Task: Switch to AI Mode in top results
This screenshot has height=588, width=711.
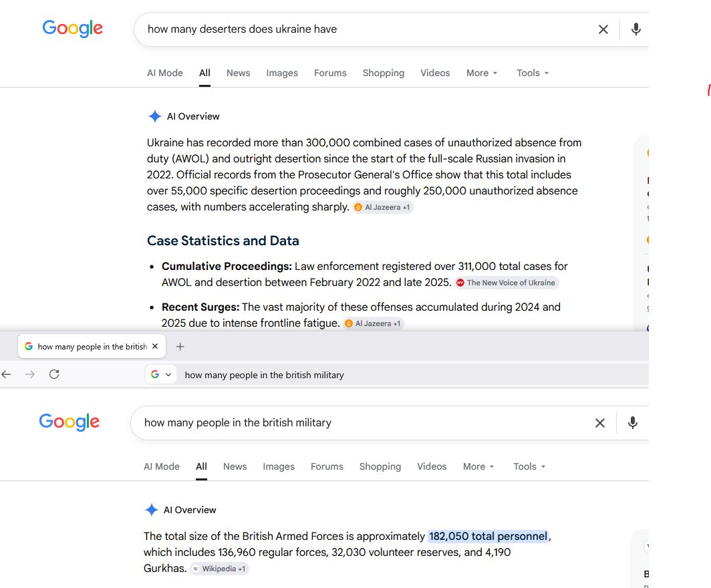Action: [165, 73]
